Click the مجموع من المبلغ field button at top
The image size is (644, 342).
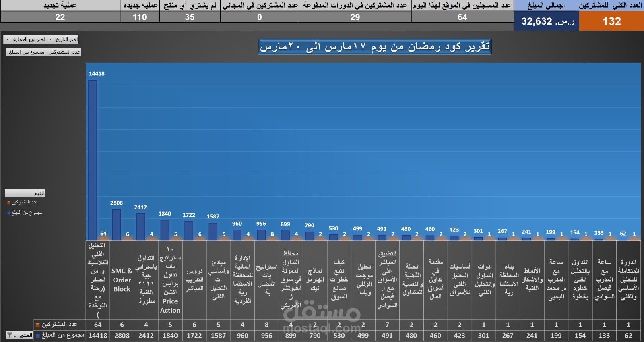[26, 52]
